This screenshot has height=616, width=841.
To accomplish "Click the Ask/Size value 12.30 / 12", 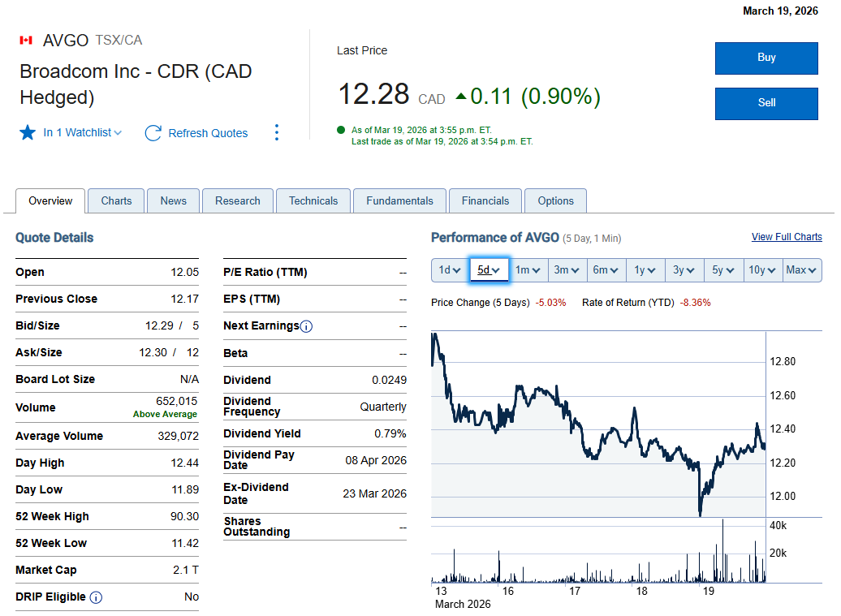I will 169,353.
